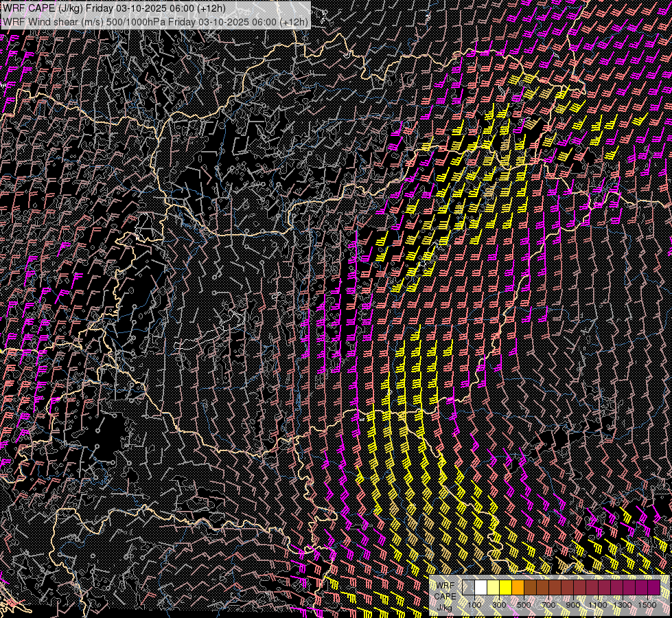Select the orange legend color swatch
Viewport: 672px width, 618px height.
[x=518, y=588]
